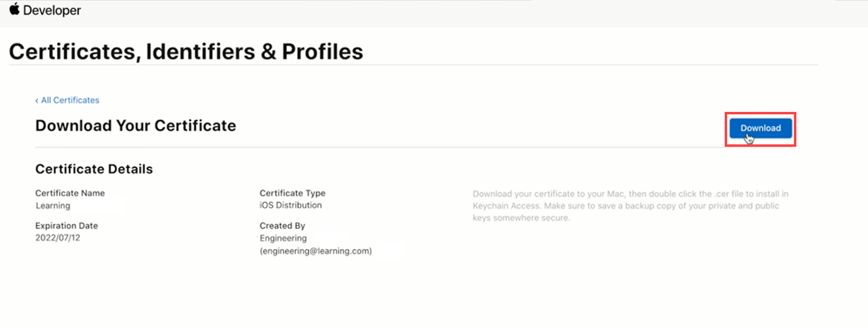Click the Engineering creator name
The height and width of the screenshot is (328, 868).
[283, 238]
